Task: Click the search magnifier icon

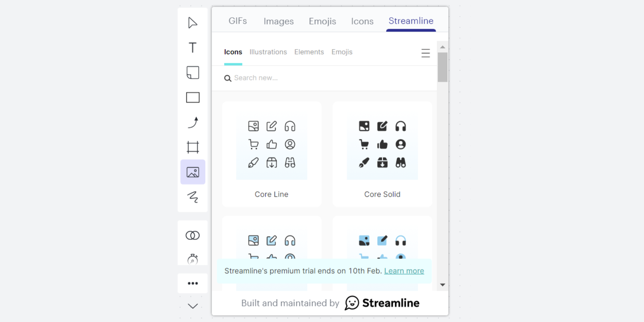Action: pos(228,78)
